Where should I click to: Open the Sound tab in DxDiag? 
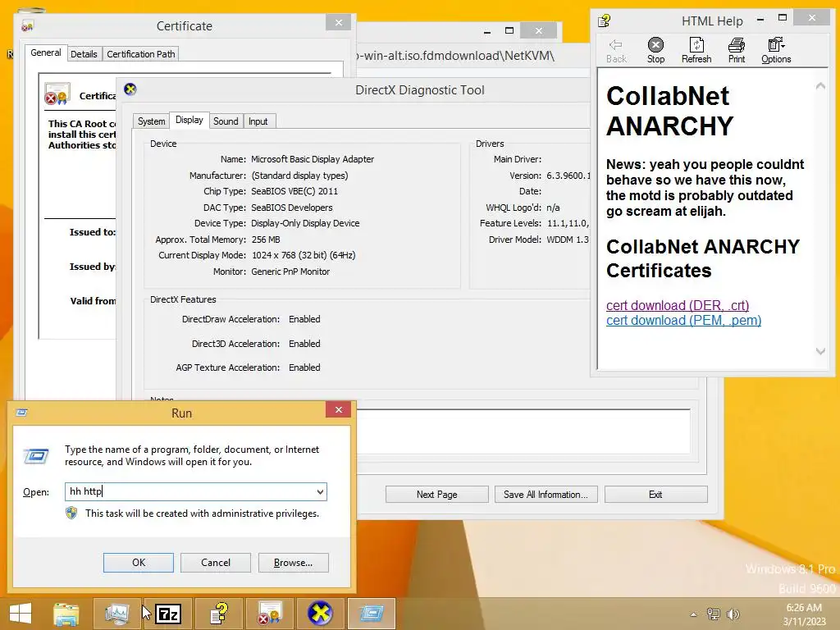[x=226, y=121]
